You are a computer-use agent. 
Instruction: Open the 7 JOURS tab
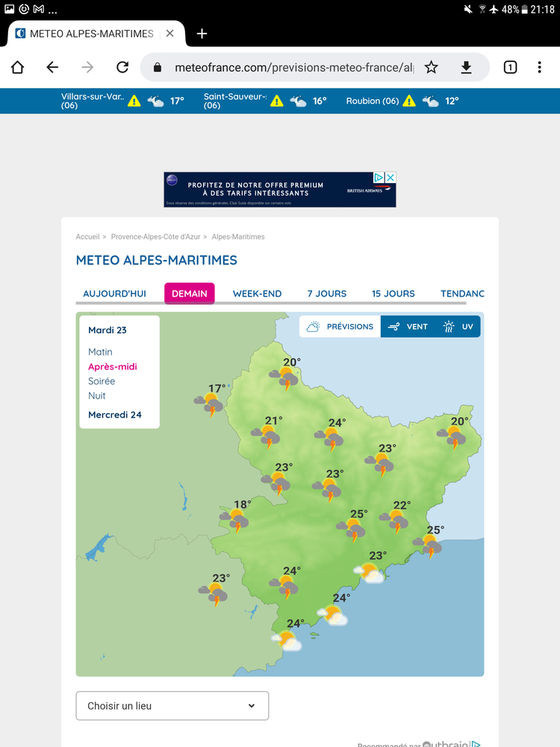(327, 294)
